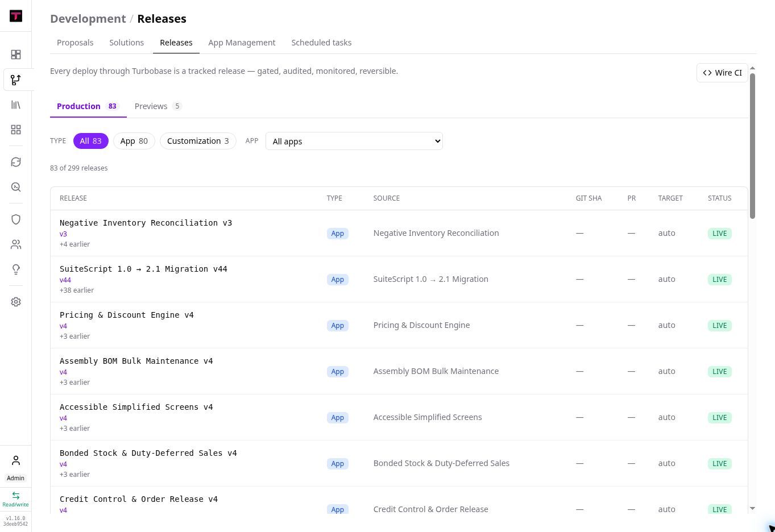Click the scrollbar up arrow
The image size is (775, 532).
click(752, 68)
